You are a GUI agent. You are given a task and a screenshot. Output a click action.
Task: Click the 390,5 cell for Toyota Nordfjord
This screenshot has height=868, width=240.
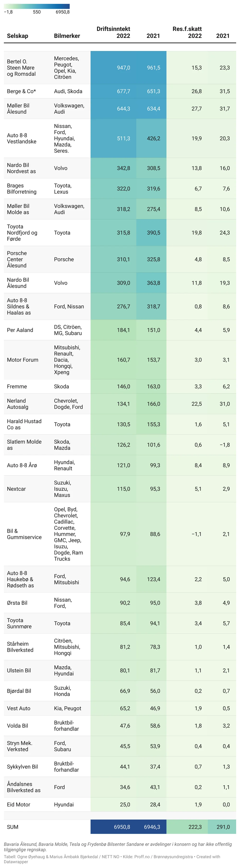point(153,233)
